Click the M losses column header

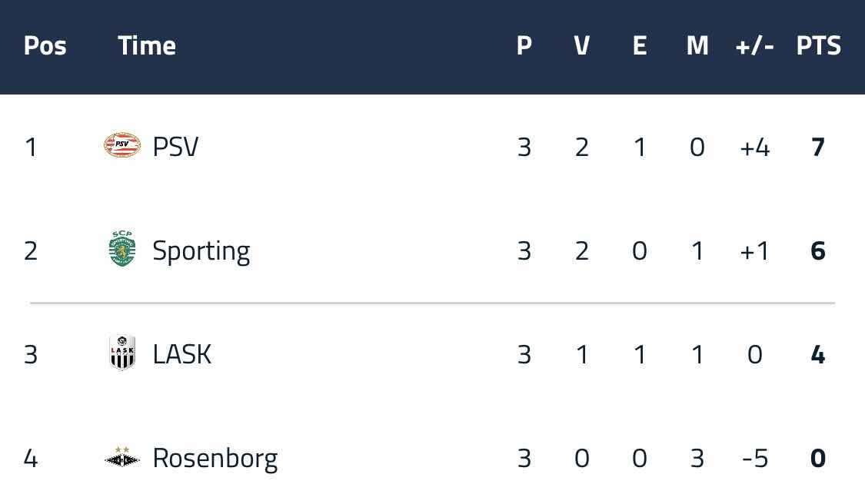pos(697,46)
